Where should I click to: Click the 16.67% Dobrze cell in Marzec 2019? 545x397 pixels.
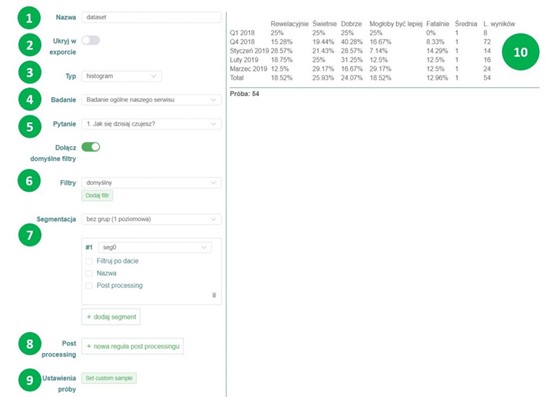click(x=351, y=69)
